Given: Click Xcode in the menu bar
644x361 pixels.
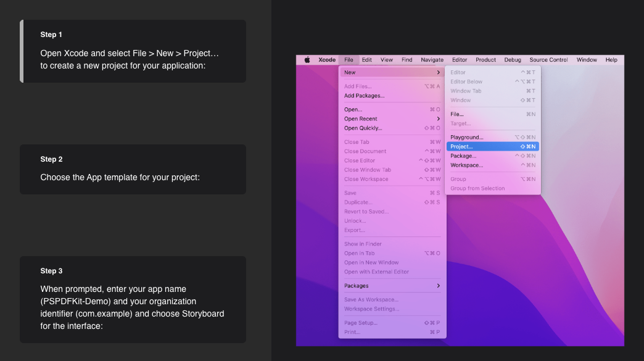Looking at the screenshot, I should tap(327, 60).
